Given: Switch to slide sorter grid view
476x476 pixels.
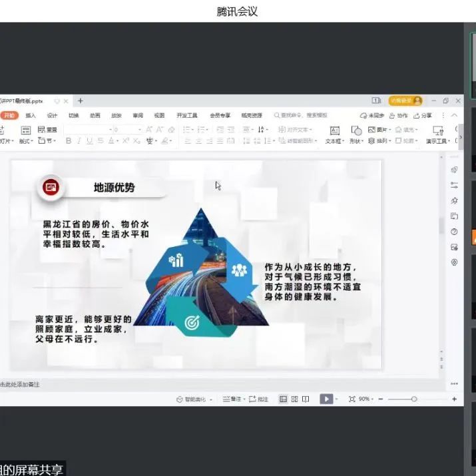Looking at the screenshot, I should pos(294,399).
